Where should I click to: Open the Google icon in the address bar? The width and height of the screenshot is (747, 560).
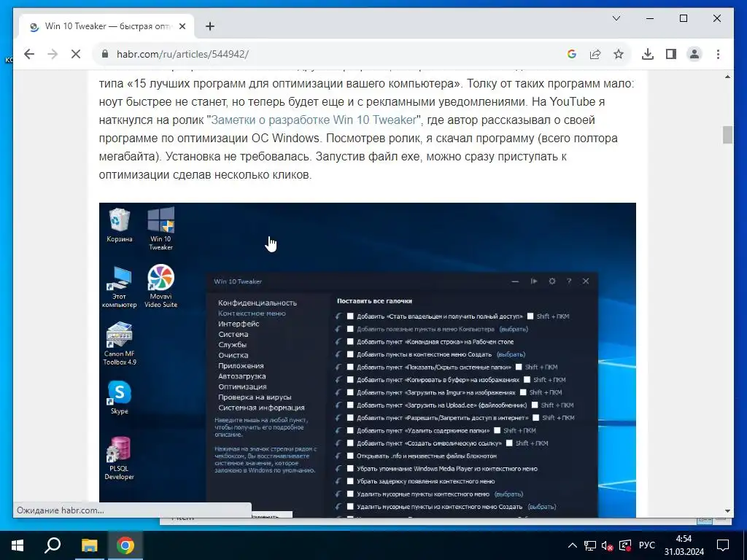(x=572, y=54)
